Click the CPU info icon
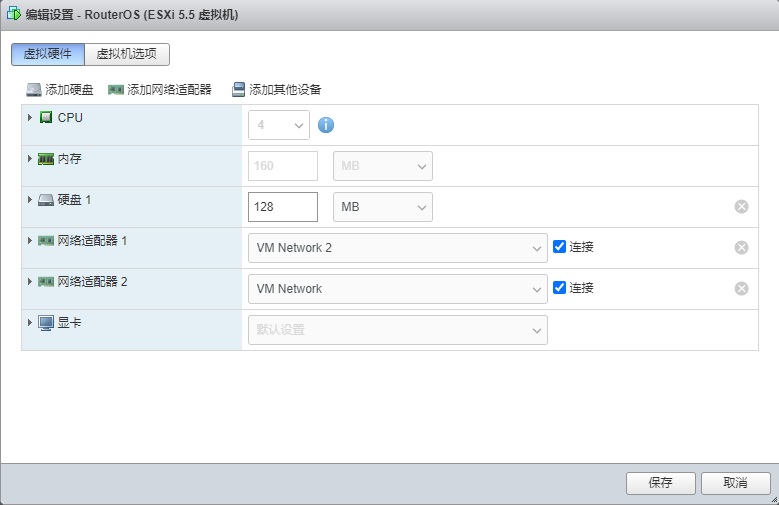Image resolution: width=779 pixels, height=505 pixels. [x=325, y=125]
